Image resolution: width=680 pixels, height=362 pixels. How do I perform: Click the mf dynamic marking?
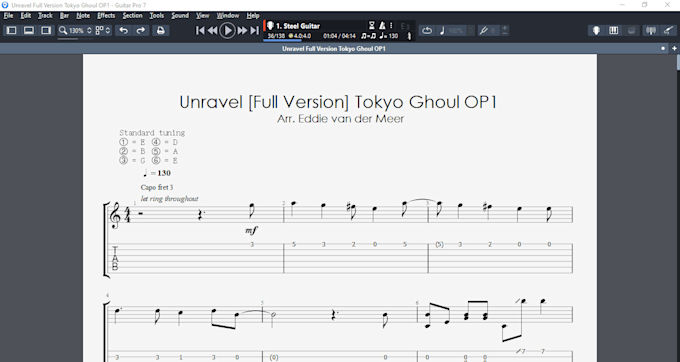[x=251, y=231]
